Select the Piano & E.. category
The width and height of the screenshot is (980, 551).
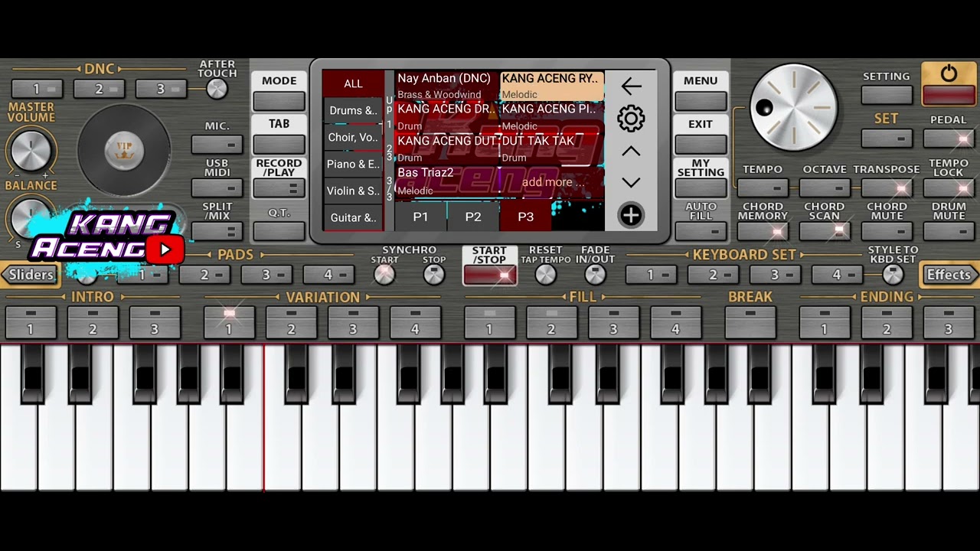353,165
